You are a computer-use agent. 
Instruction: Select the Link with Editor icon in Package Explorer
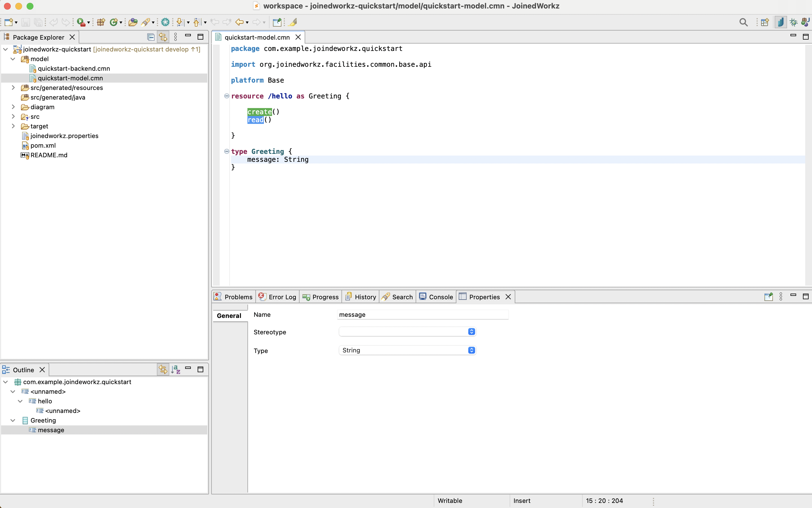tap(163, 37)
